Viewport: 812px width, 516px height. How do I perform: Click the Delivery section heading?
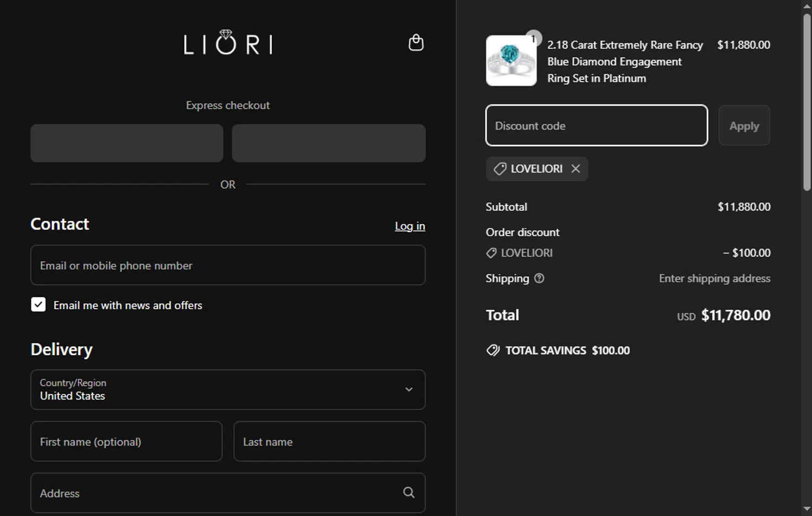62,350
